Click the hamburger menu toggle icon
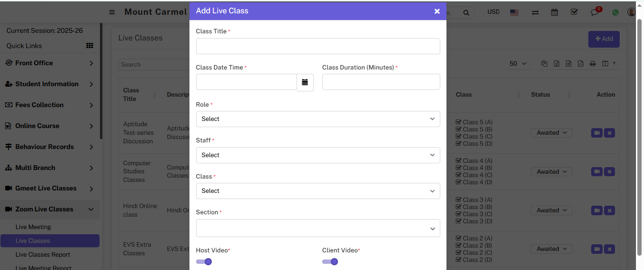 tap(112, 12)
